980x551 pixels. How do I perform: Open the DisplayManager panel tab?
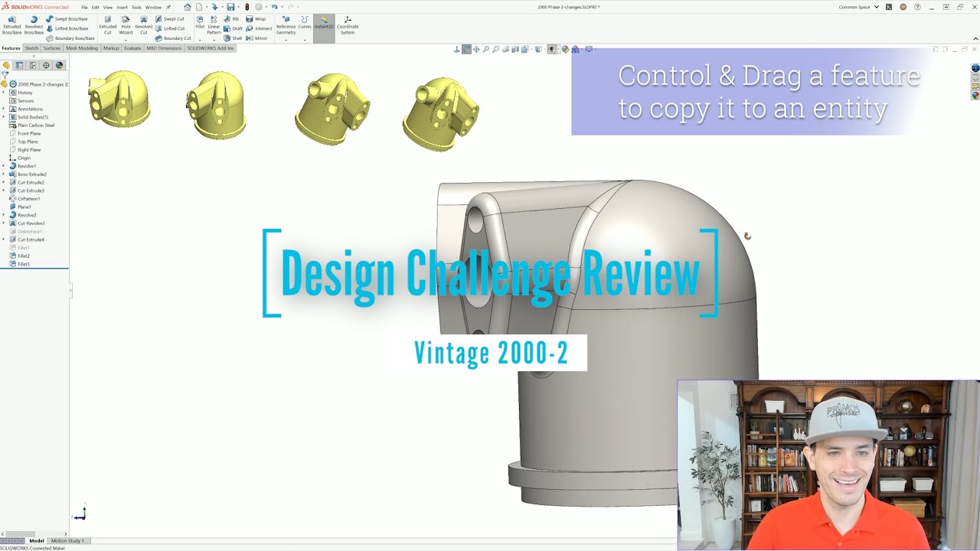pos(59,65)
